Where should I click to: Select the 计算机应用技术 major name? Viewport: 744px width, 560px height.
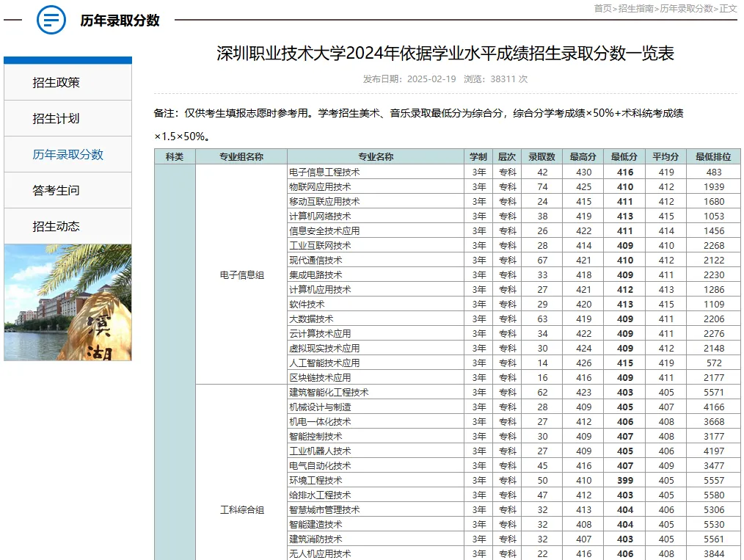pos(321,290)
